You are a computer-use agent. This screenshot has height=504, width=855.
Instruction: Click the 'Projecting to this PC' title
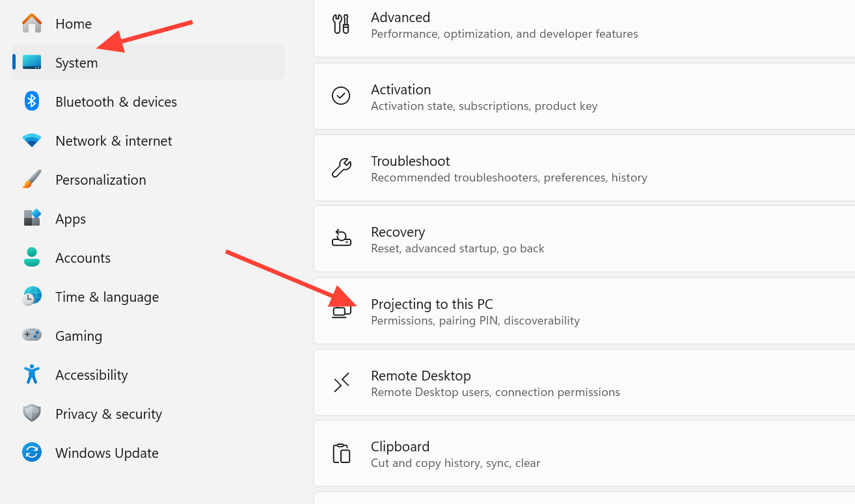(432, 304)
